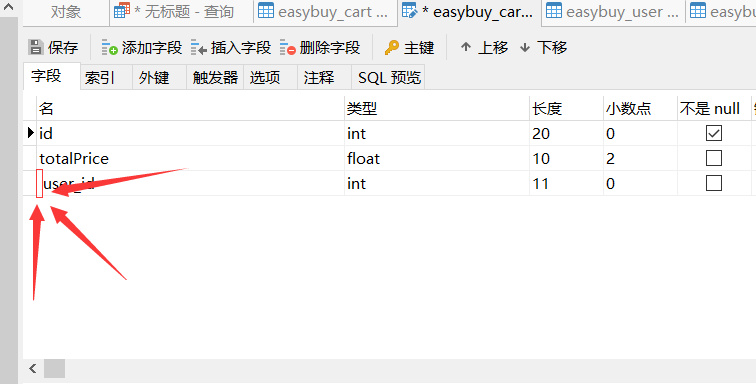This screenshot has height=384, width=756.
Task: Select the user_id field name cell
Action: point(190,183)
